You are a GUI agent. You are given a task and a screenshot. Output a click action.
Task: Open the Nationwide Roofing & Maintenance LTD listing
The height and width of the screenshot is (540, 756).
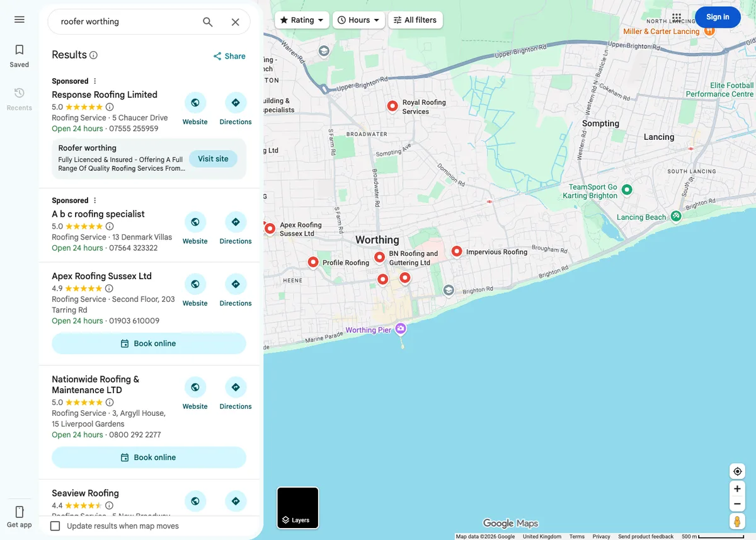[x=96, y=384]
